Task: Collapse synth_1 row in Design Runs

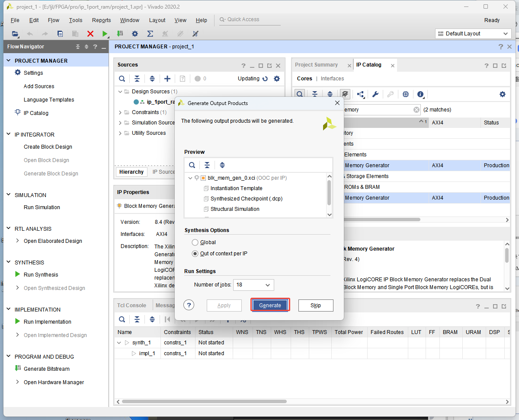Action: pos(119,343)
